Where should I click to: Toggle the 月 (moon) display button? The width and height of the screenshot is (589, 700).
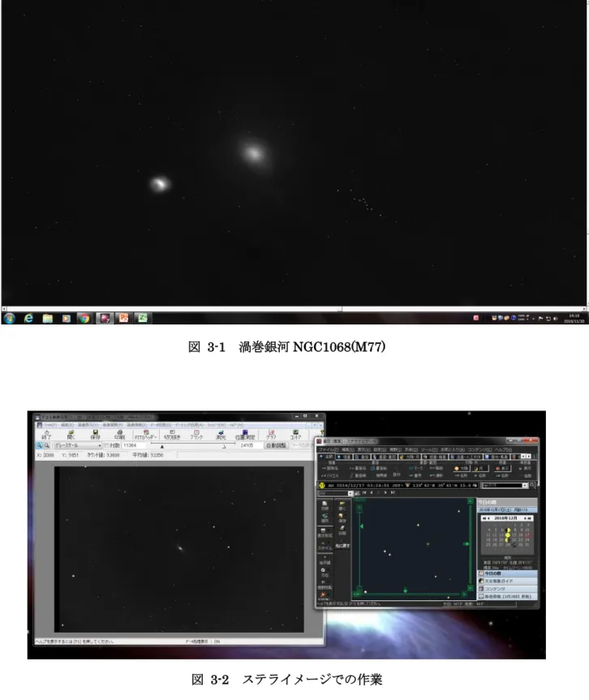(x=480, y=468)
